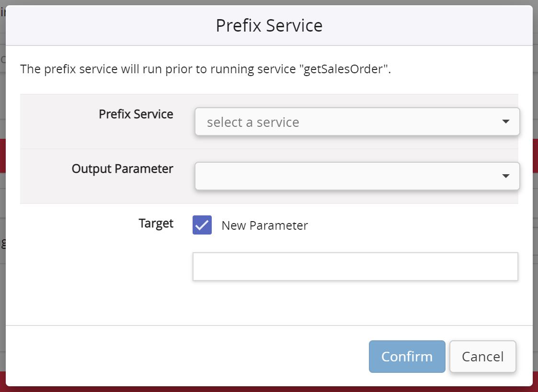Click the getSalesOrder description text

(206, 69)
